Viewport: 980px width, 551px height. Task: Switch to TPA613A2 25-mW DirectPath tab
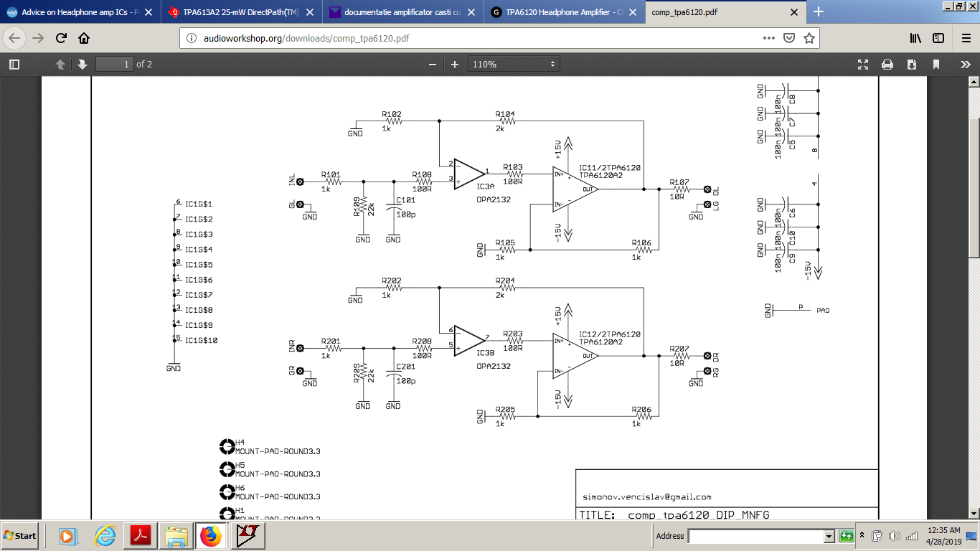coord(242,12)
